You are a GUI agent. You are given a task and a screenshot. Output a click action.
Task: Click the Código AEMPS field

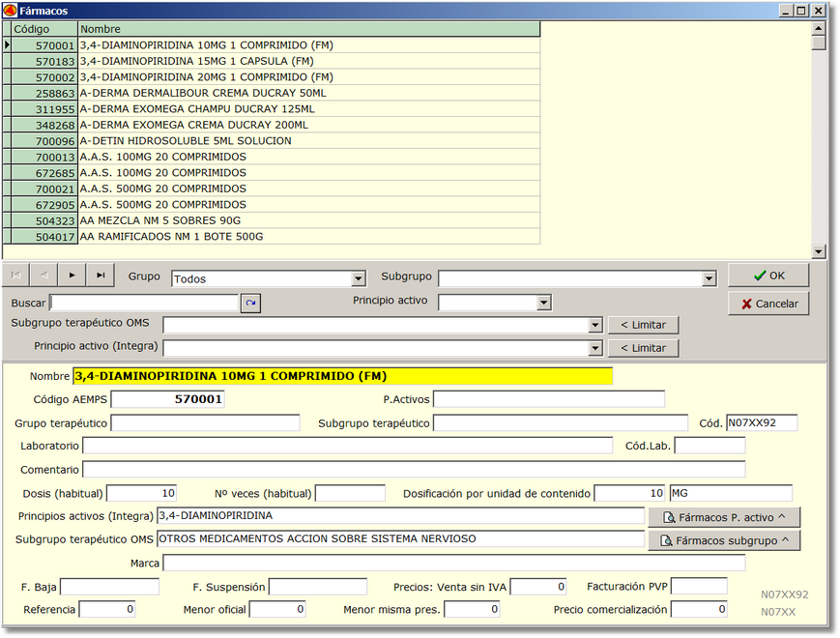click(x=167, y=399)
